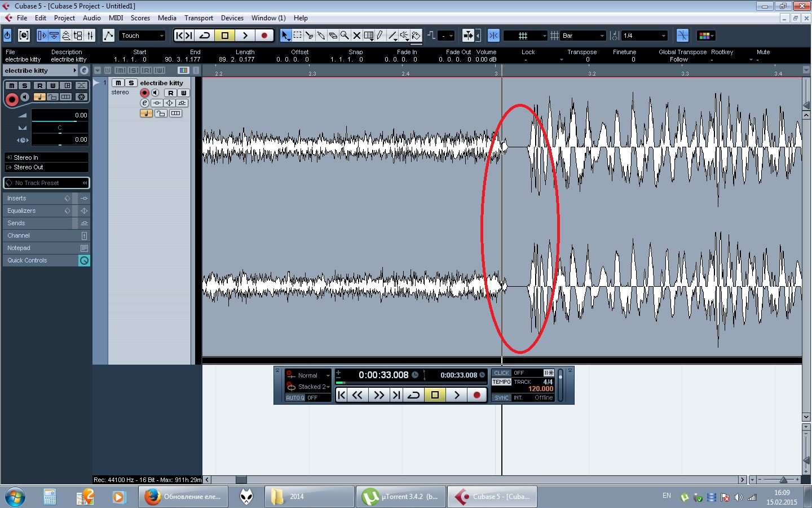Open the MIDI menu
Viewport: 812px width, 508px height.
tap(116, 18)
